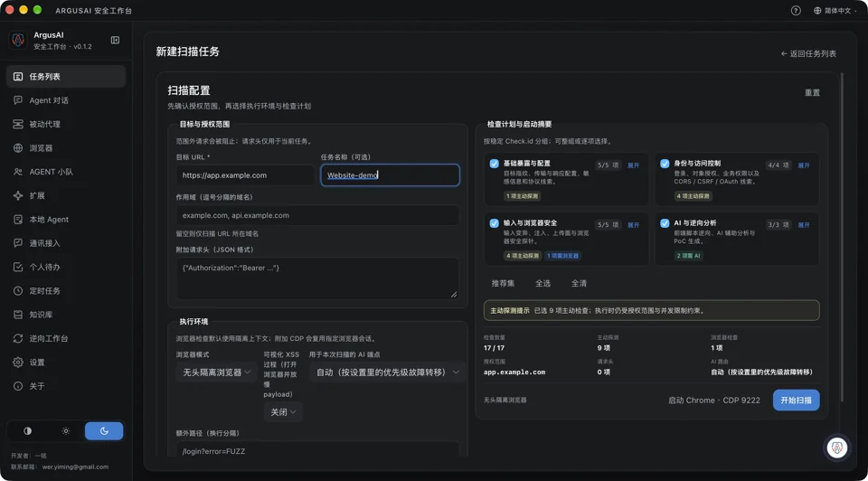Click the 定时任务 clock icon
Image resolution: width=868 pixels, height=481 pixels.
click(x=18, y=290)
